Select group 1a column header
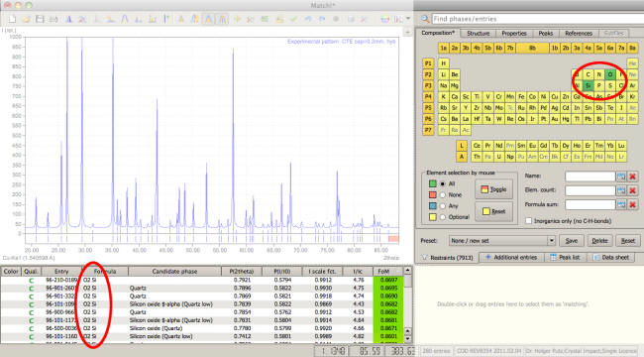 443,49
